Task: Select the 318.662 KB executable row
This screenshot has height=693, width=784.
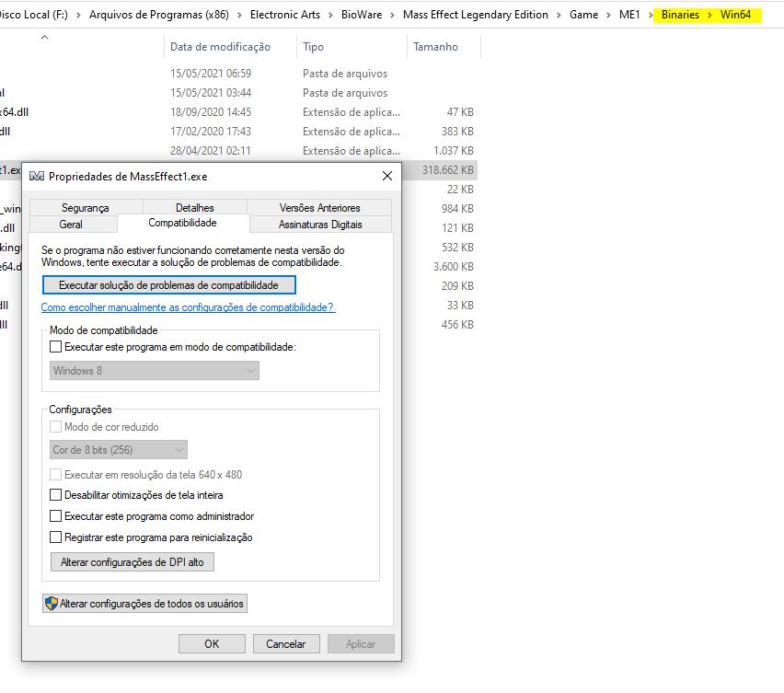Action: 440,170
